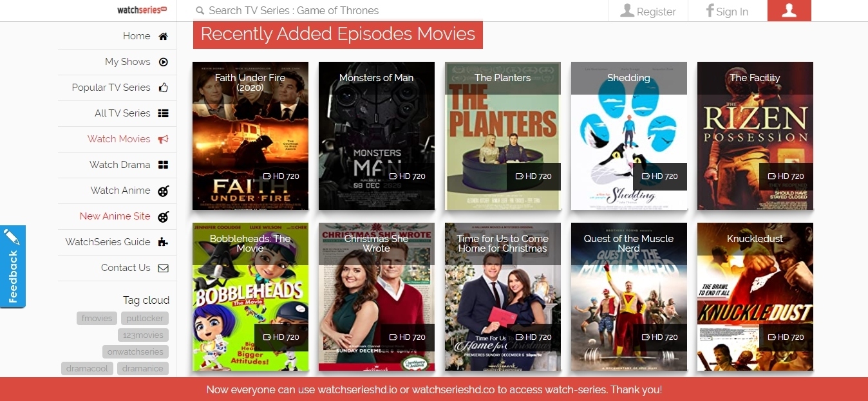Focus the Search TV Series field
Screen dimensions: 868x401
[393, 10]
